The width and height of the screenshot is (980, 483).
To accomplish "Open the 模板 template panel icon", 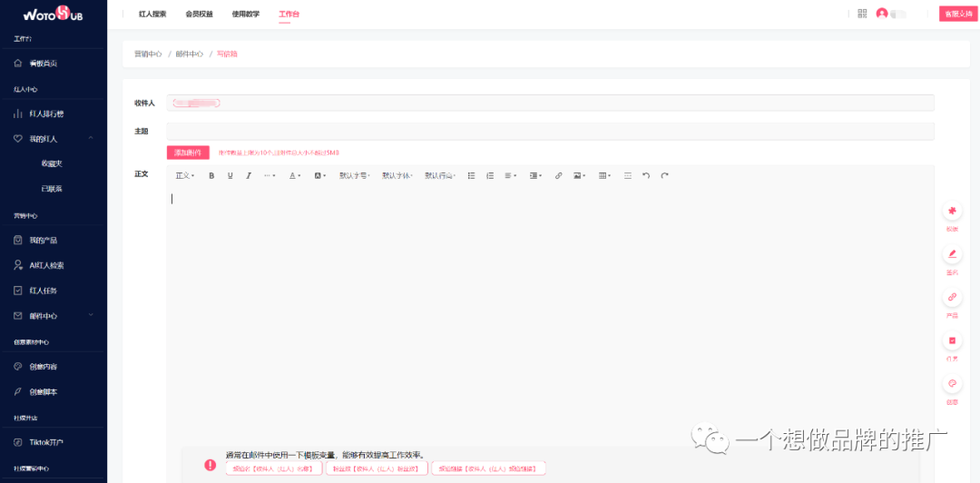I will (x=952, y=212).
